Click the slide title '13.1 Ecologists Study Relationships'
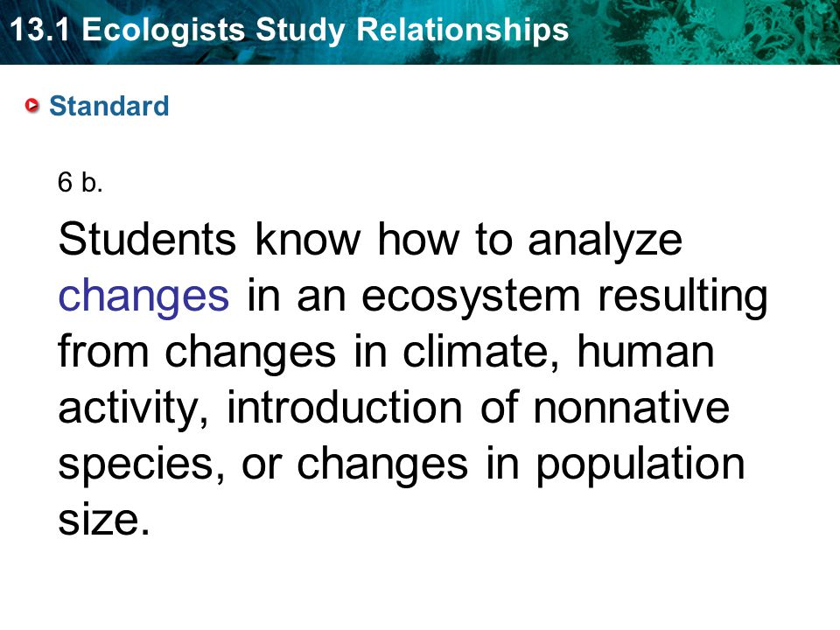Screen dimensions: 840x630 coord(290,30)
